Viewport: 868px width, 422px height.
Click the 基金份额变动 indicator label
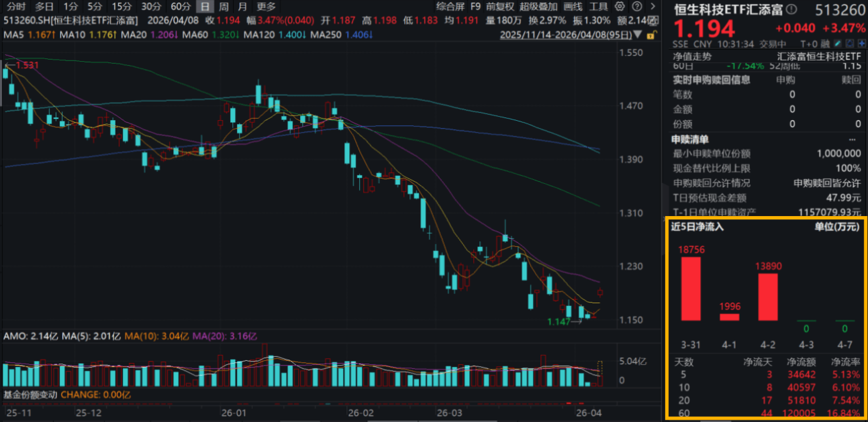31,394
